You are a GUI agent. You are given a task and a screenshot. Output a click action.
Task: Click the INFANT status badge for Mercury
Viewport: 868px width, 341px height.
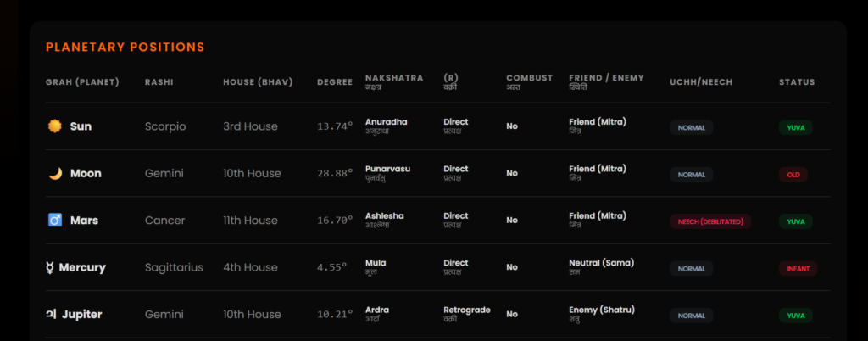click(798, 269)
